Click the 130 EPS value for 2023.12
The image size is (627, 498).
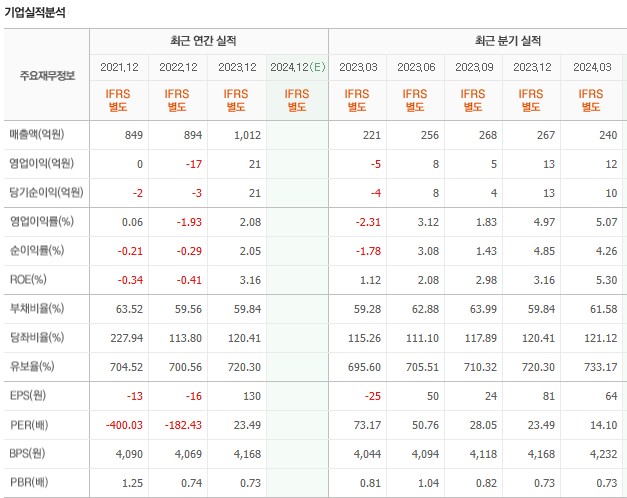coord(252,396)
